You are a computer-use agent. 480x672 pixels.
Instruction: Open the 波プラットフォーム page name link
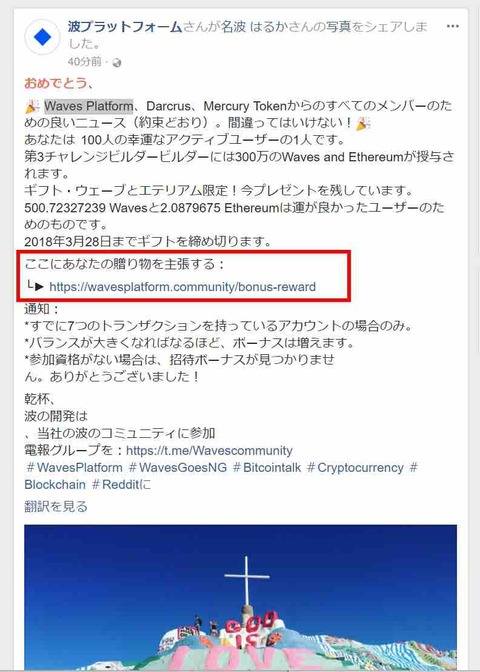(x=125, y=27)
